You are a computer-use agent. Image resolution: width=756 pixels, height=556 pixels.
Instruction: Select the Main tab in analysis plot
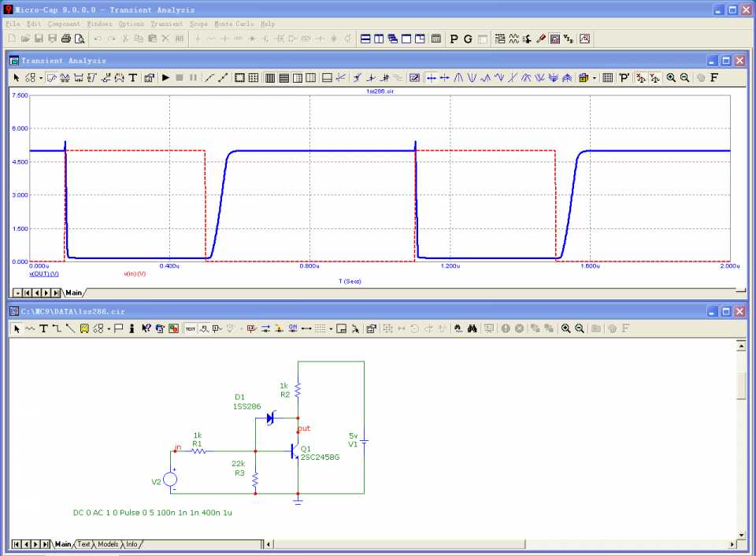point(74,292)
